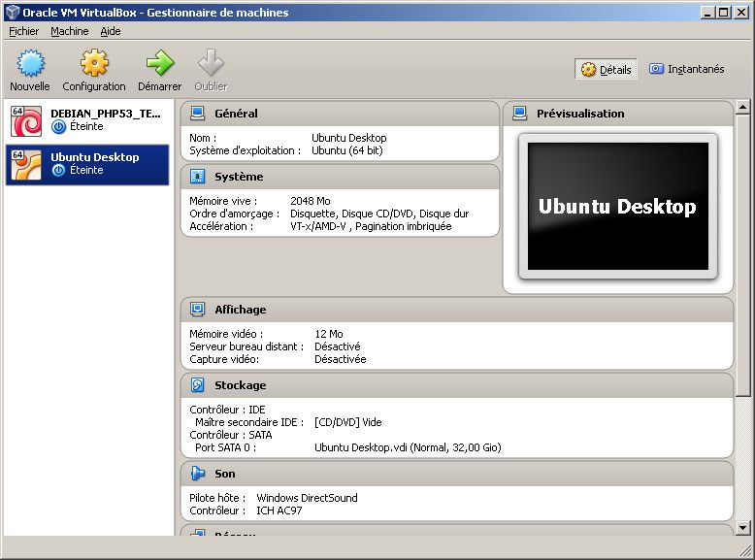Screen dimensions: 755x560
Task: Click 'Contrôleur : SATA' storage line
Action: point(231,435)
